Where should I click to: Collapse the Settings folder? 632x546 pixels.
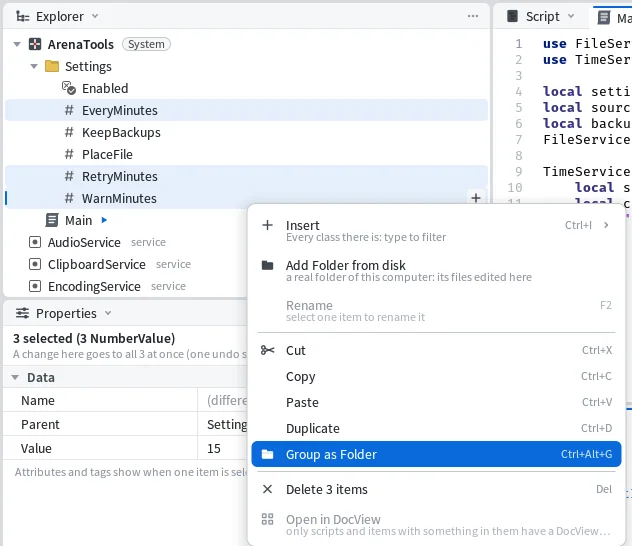[x=34, y=66]
